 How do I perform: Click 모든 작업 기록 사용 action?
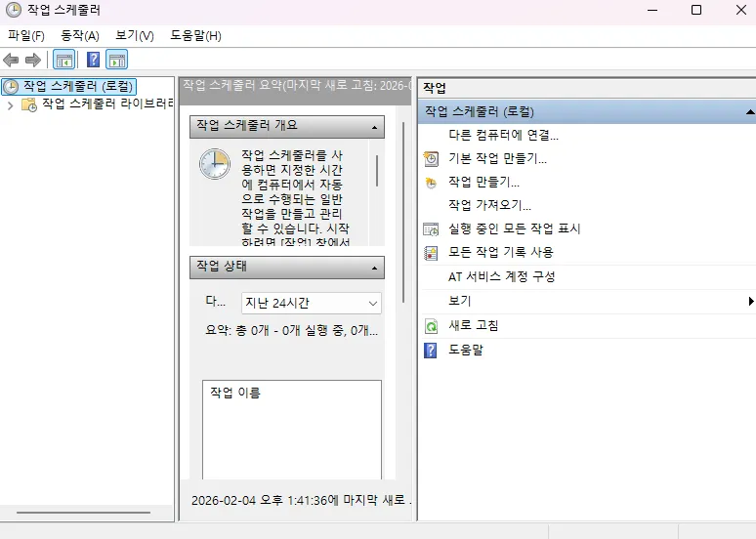(501, 252)
